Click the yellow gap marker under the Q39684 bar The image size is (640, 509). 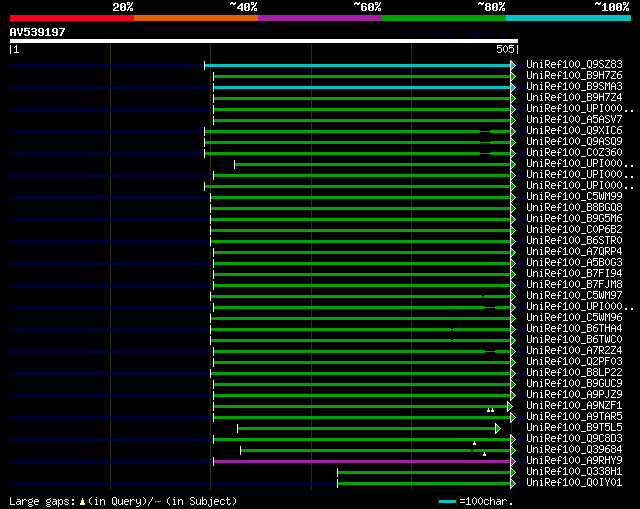tap(484, 454)
